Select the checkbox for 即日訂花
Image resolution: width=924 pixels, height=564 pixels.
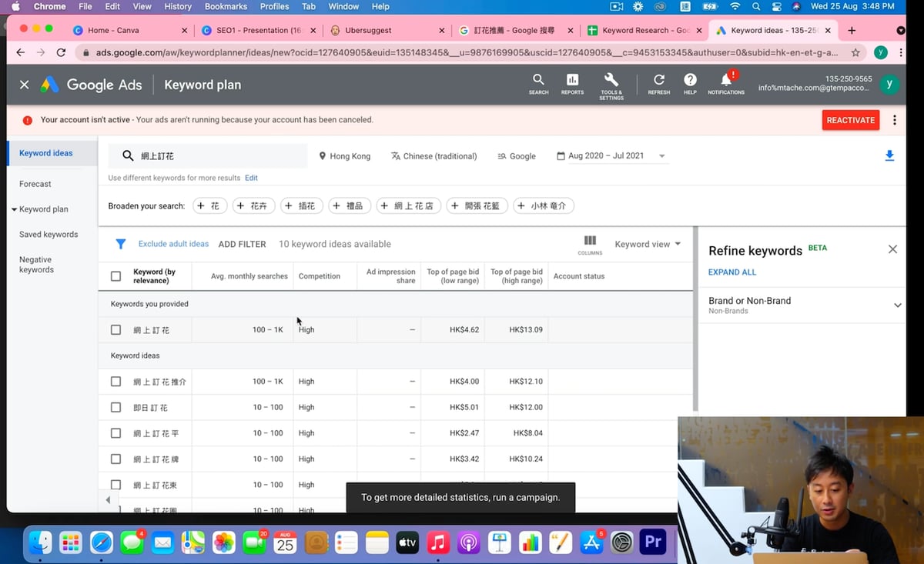click(115, 407)
